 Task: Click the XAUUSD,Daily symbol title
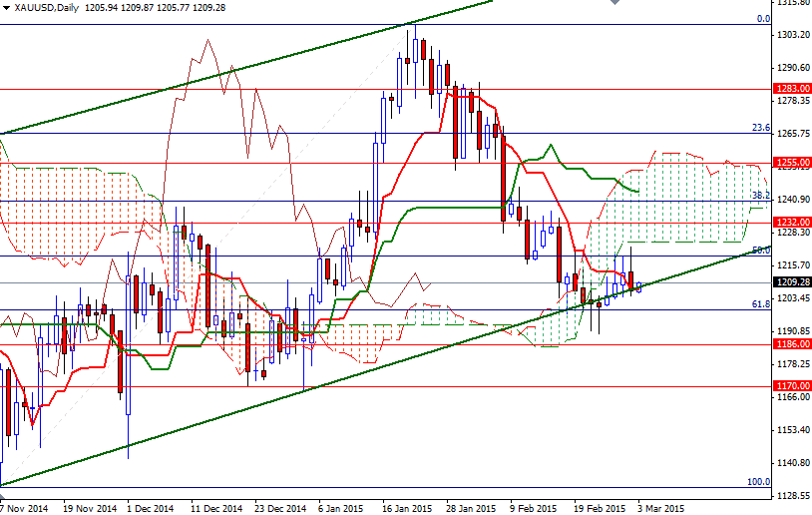click(47, 7)
